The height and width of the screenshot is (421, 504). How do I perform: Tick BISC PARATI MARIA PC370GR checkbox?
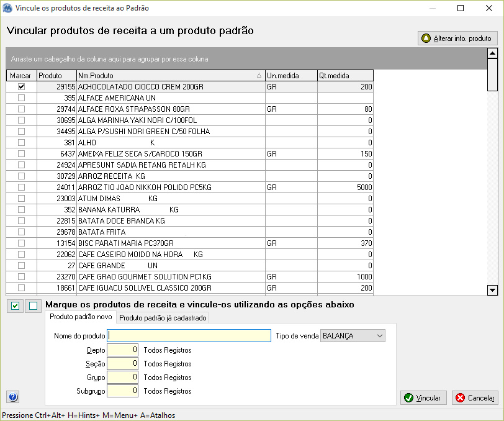(x=21, y=243)
